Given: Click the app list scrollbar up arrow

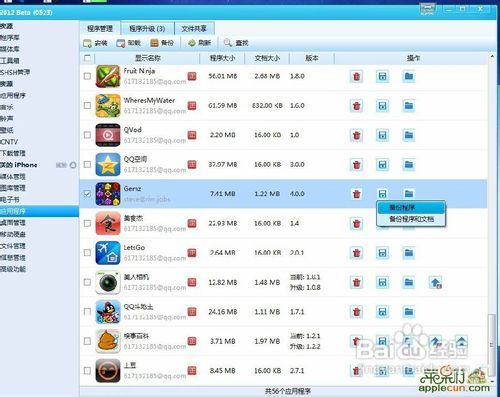Looking at the screenshot, I should (x=492, y=57).
